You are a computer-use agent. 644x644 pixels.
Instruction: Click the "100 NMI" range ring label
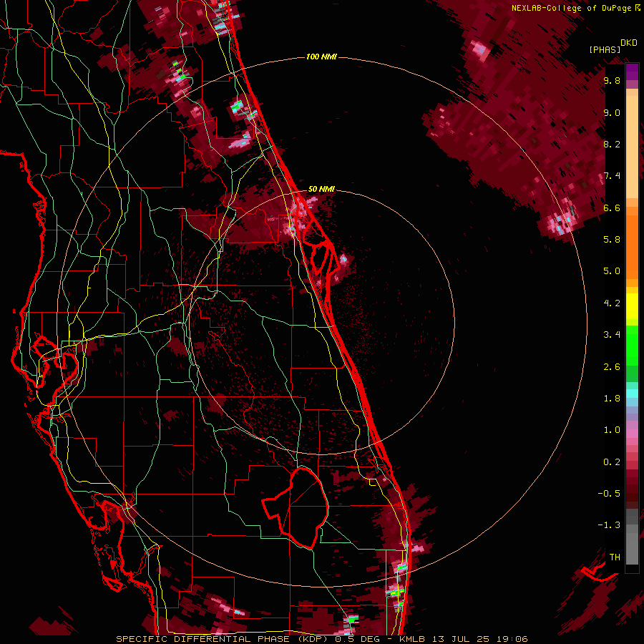pos(321,57)
